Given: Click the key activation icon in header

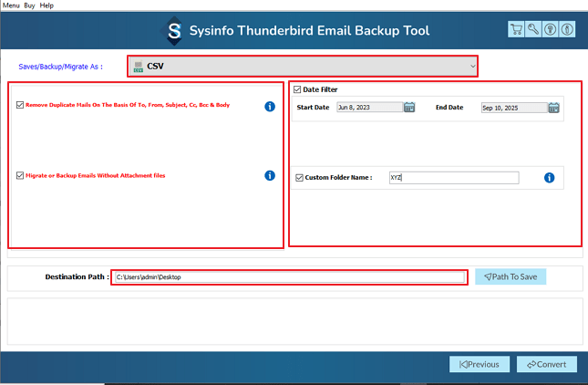Looking at the screenshot, I should click(x=533, y=29).
